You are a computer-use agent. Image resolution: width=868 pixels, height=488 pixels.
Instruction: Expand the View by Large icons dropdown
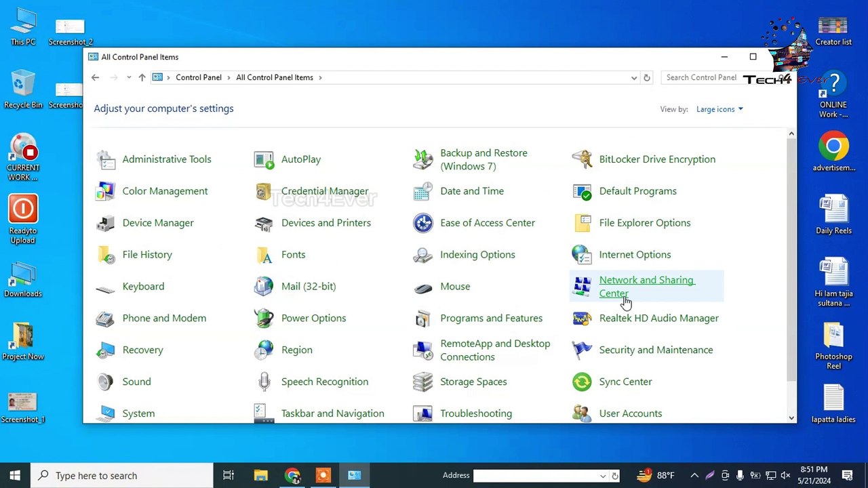[719, 109]
